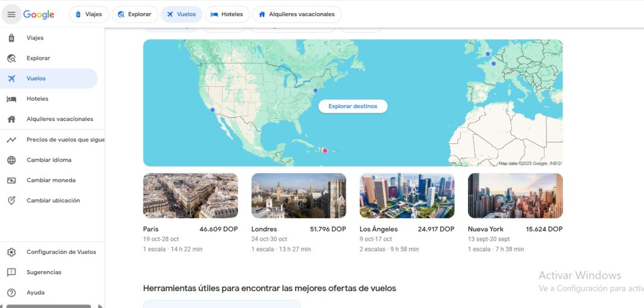The image size is (644, 308).
Task: Open Configuración de Vuelos link
Action: pyautogui.click(x=61, y=252)
